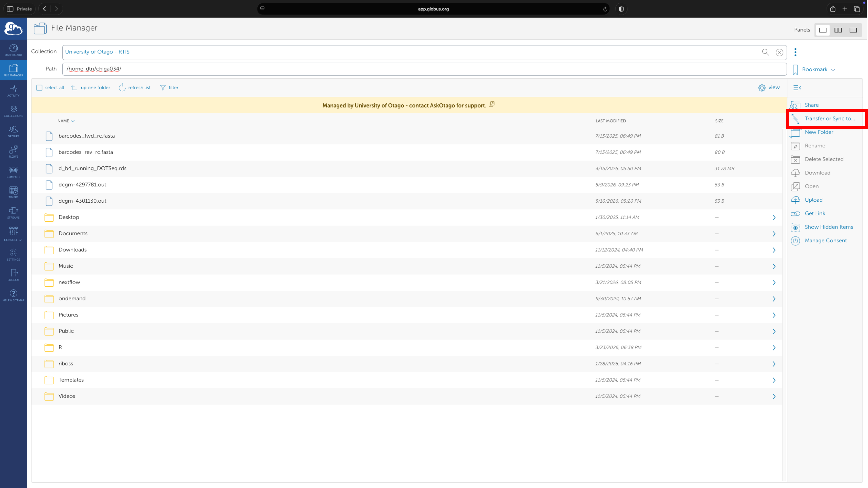The width and height of the screenshot is (868, 488).
Task: Click Get Link action
Action: tap(815, 213)
